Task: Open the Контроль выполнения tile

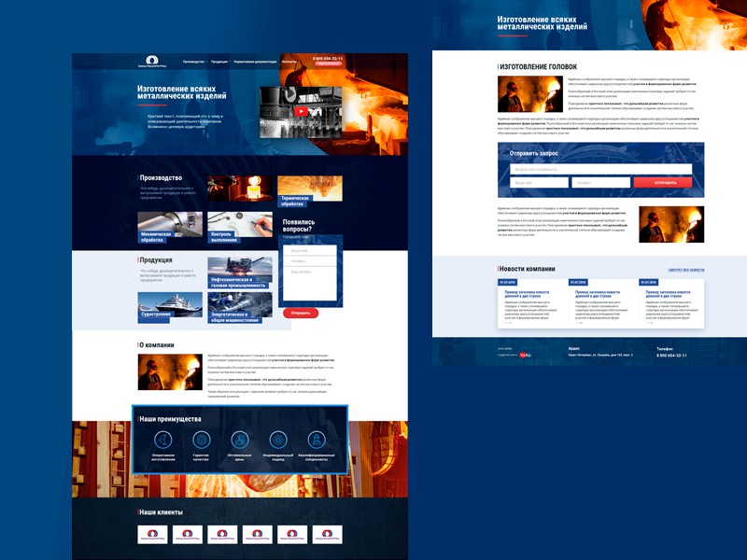Action: [240, 228]
